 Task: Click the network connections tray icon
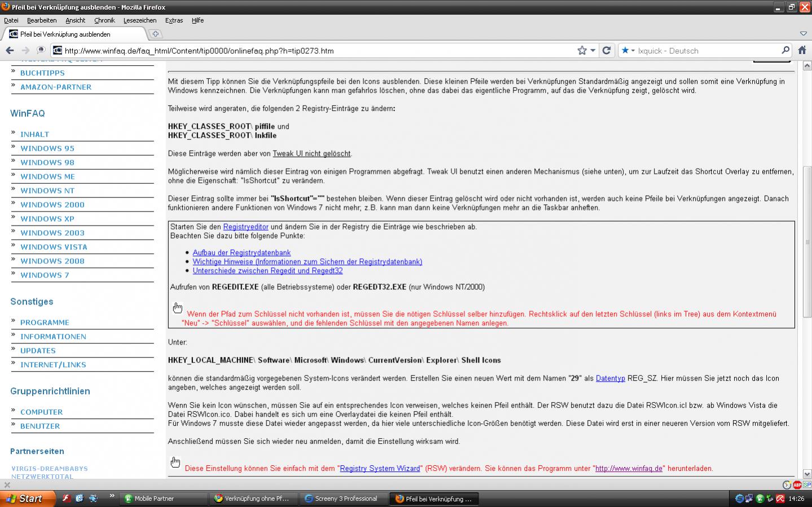point(749,499)
